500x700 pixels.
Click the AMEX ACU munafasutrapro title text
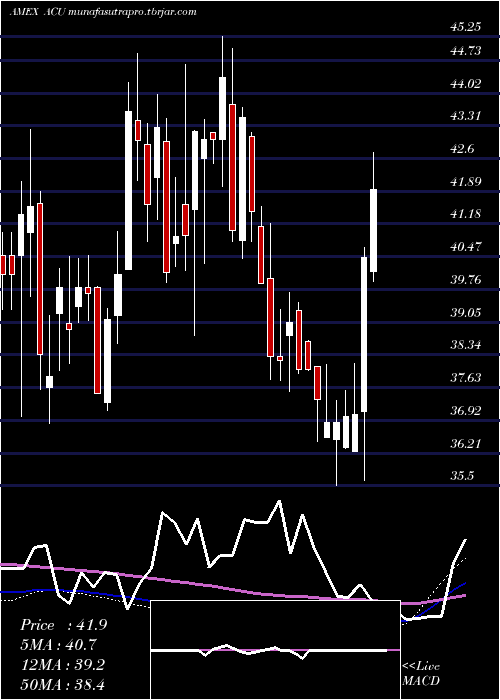[103, 12]
